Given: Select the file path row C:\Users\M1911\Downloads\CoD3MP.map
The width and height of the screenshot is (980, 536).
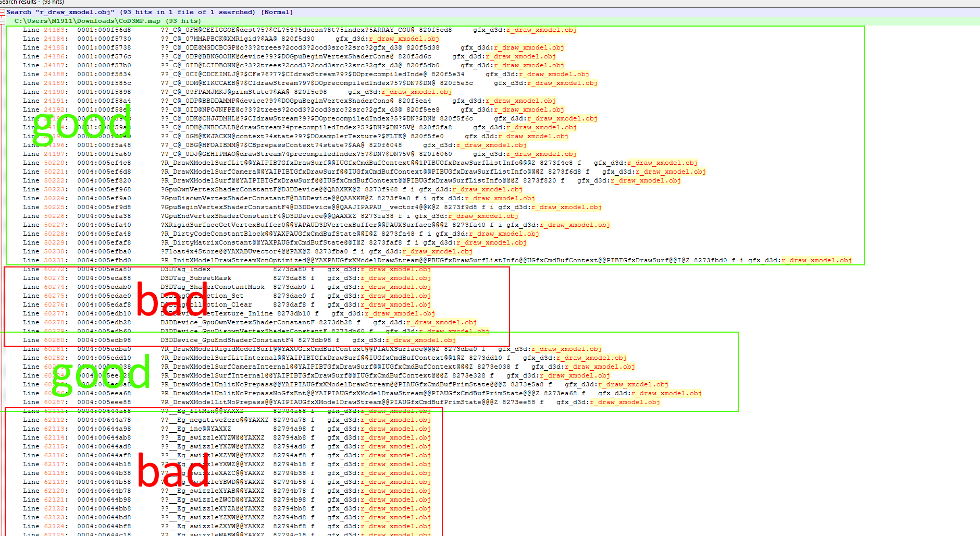Looking at the screenshot, I should coord(107,21).
